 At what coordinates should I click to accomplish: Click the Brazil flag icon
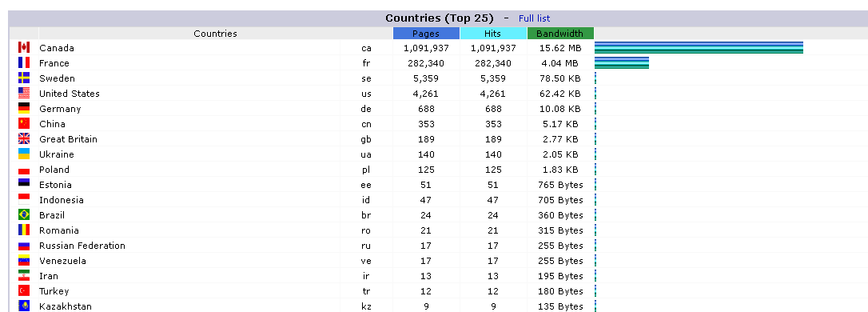tap(24, 214)
